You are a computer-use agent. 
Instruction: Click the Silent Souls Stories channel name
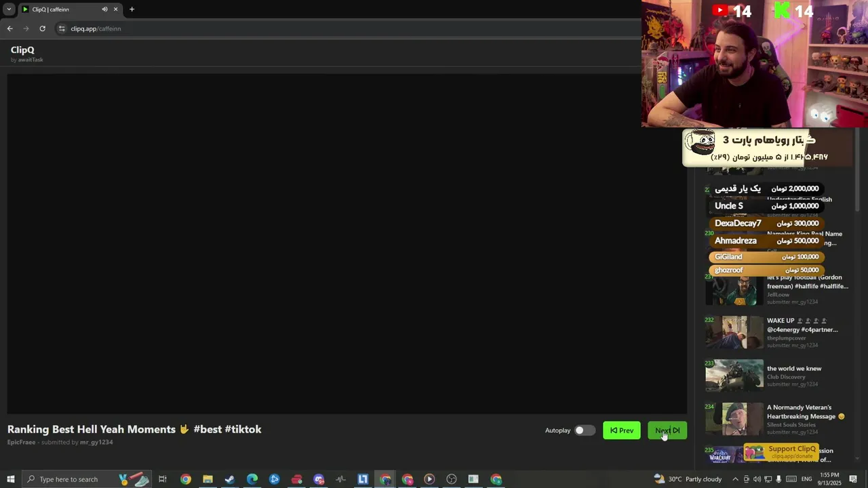(791, 425)
